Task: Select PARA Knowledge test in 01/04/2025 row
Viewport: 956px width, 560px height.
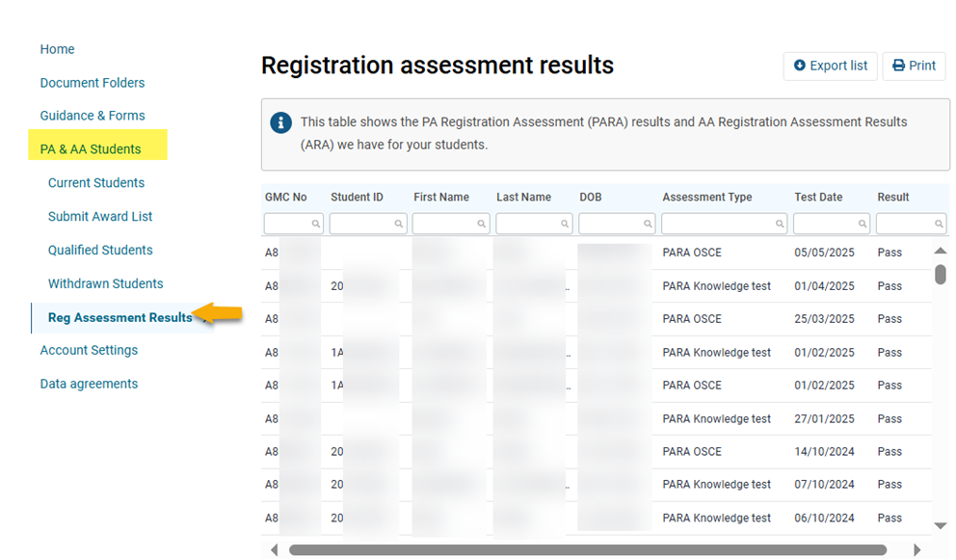Action: (716, 286)
